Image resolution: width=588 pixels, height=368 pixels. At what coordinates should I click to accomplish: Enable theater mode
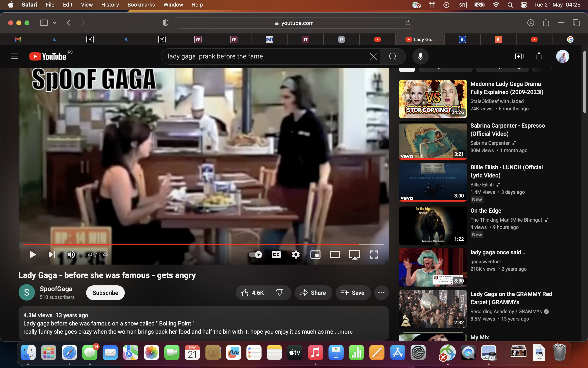pos(335,255)
